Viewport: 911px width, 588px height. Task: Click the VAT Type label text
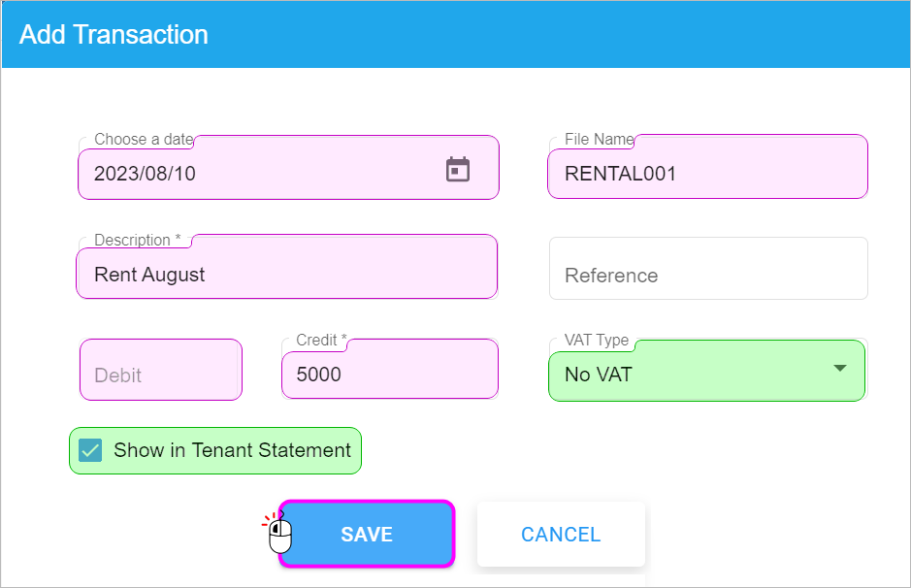597,341
